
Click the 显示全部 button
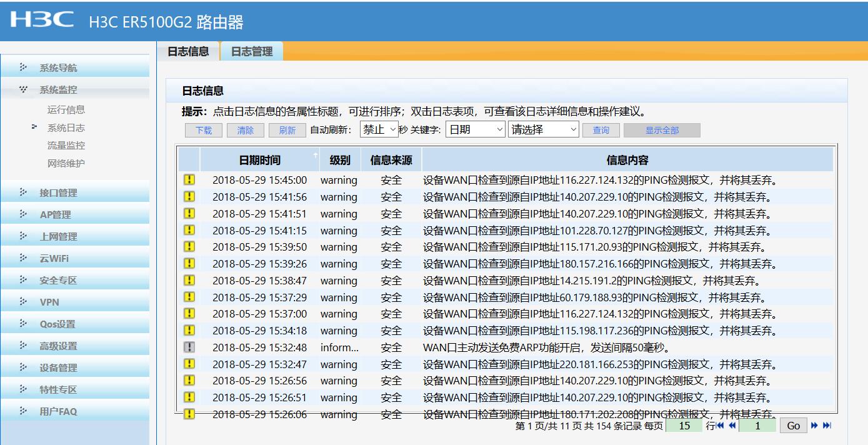tap(662, 130)
